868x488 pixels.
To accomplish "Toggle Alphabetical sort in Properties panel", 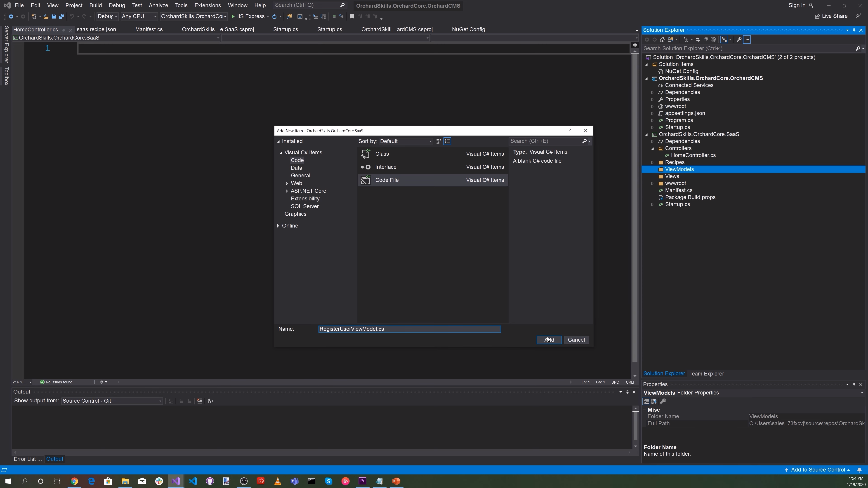I will [654, 401].
